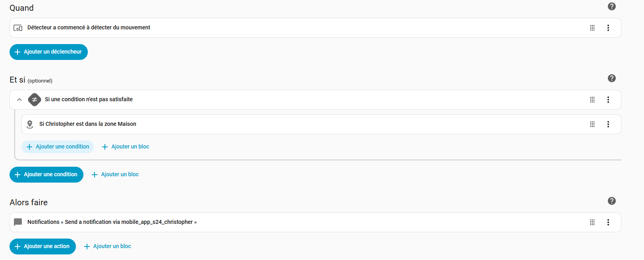Click 'Ajouter une action' button

tap(43, 247)
